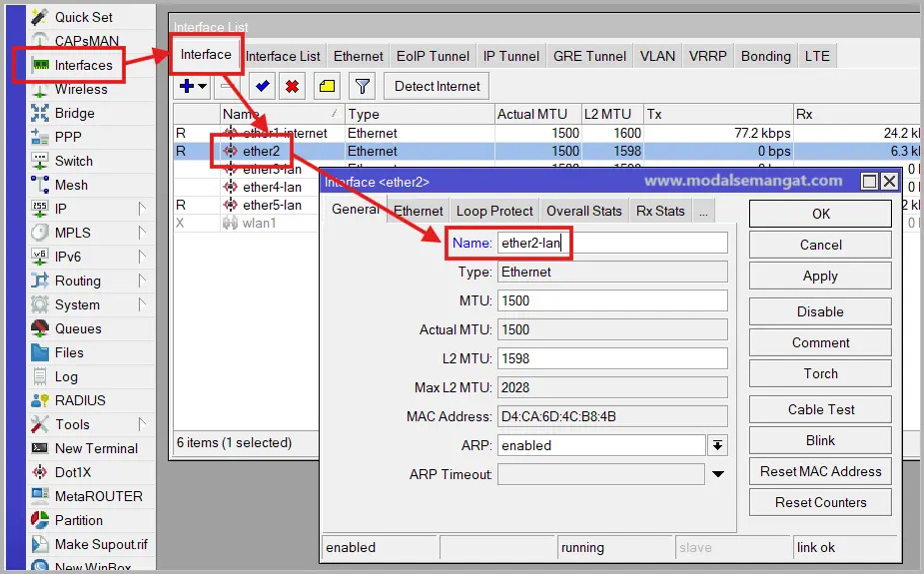Sort by the Type column header

[x=419, y=114]
